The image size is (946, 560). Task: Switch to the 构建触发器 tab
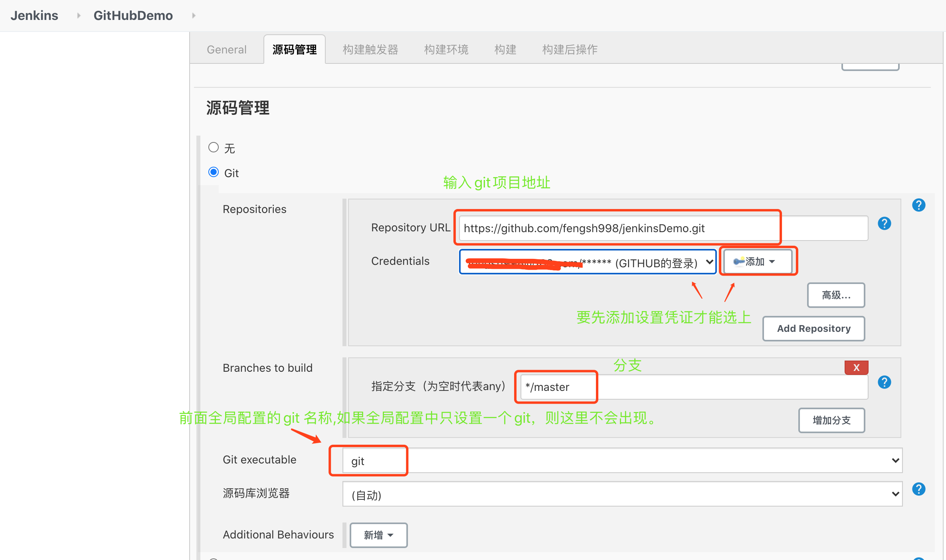click(x=370, y=49)
